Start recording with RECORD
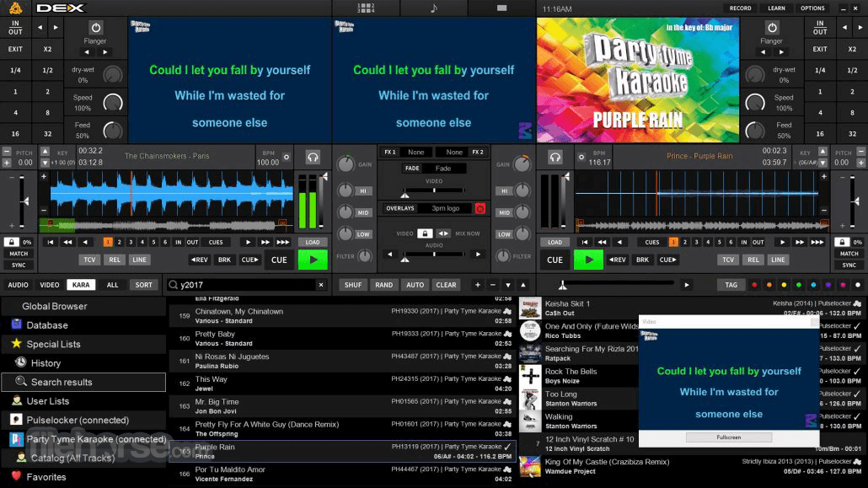Screen dimensions: 868x488 (x=740, y=8)
